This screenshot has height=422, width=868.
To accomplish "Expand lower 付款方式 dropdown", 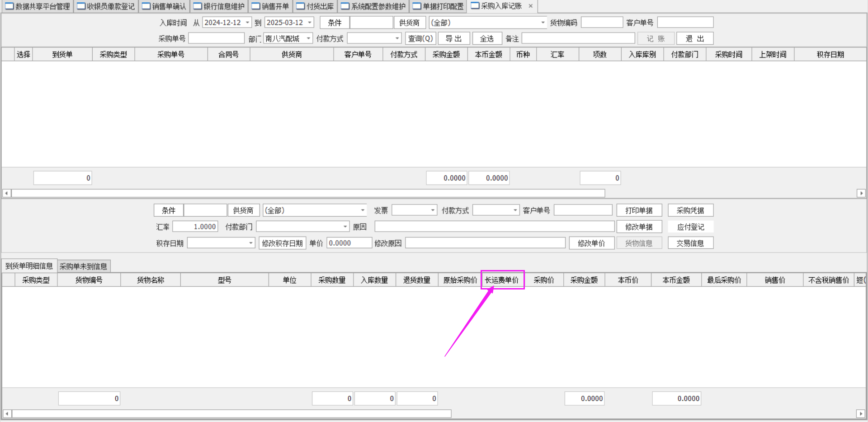I will [515, 210].
